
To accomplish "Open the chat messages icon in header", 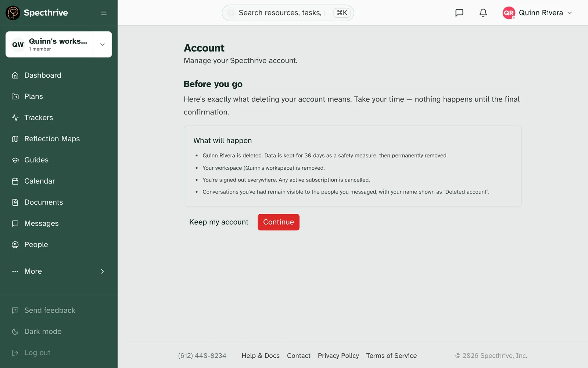I will 459,13.
